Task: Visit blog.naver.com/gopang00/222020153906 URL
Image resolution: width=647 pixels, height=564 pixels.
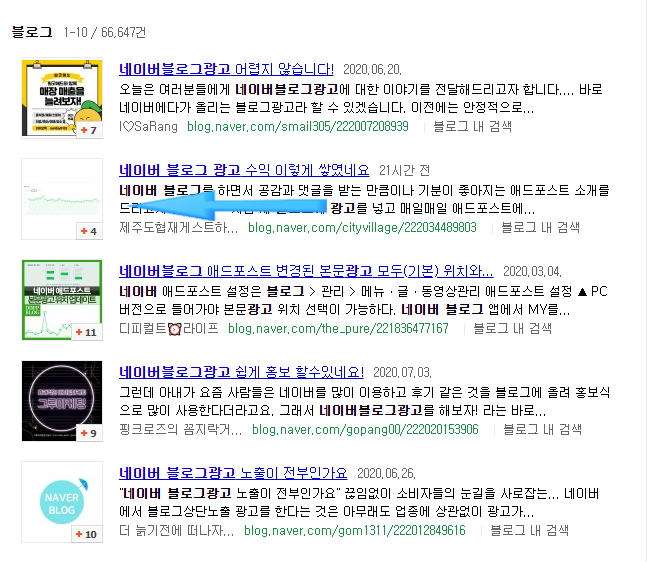Action: [x=365, y=430]
